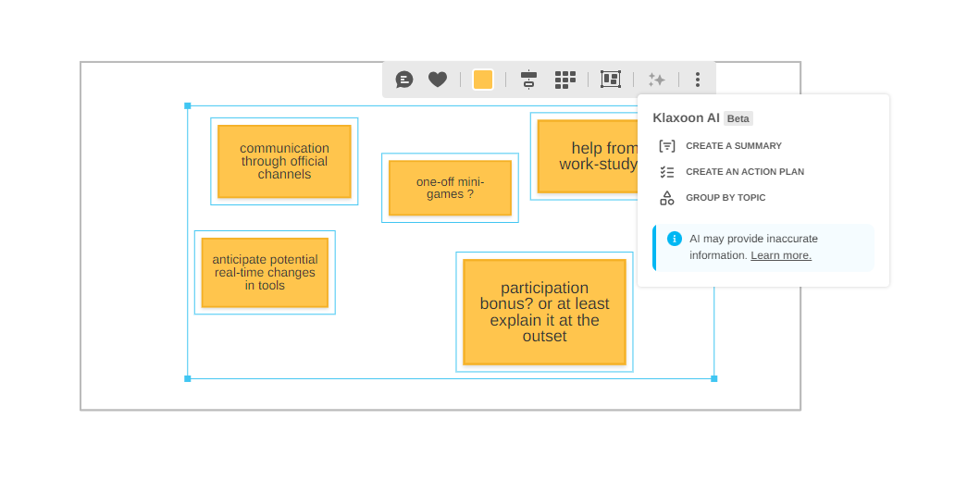Click the heart like icon

(438, 80)
